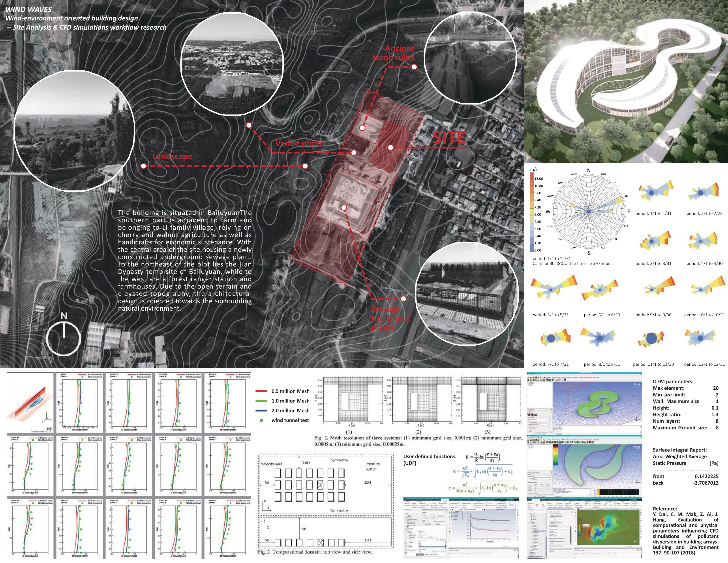The image size is (728, 563).
Task: Select the "Reference:" heading
Action: click(x=665, y=509)
